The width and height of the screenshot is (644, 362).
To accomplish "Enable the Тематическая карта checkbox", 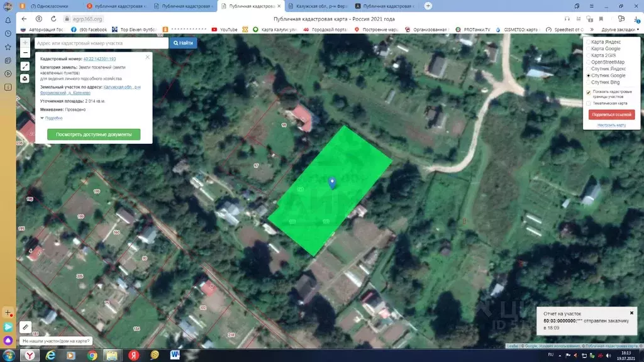I will click(588, 103).
